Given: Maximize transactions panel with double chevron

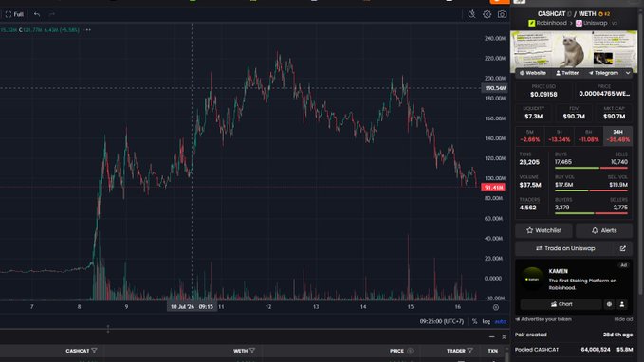Looking at the screenshot, I should point(504,337).
